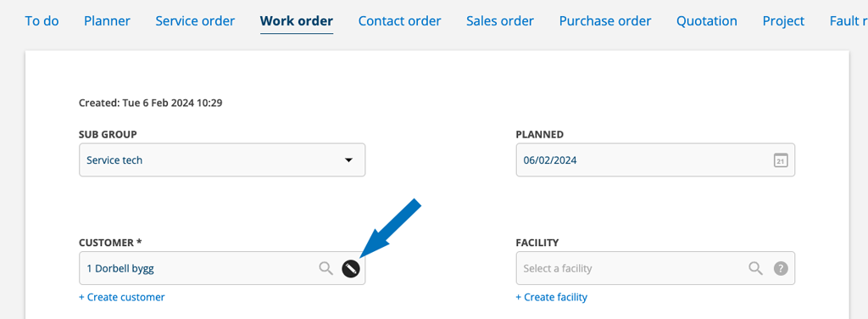
Task: Show facility help question mark icon
Action: coord(781,269)
